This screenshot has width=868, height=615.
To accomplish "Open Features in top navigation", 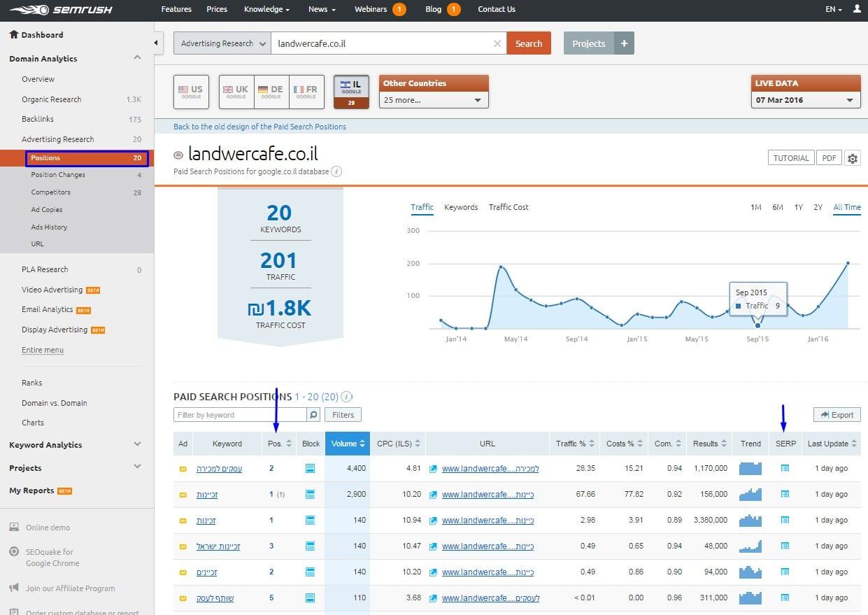I will pos(176,9).
